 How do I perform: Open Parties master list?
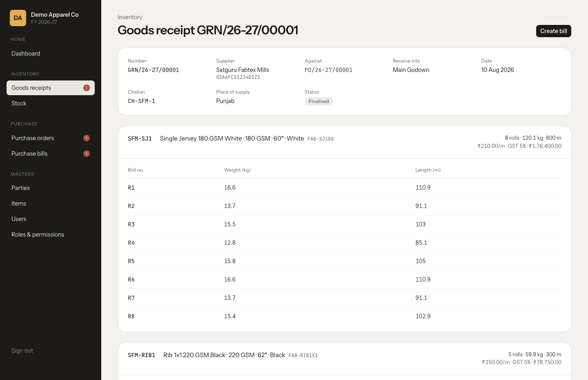51,188
